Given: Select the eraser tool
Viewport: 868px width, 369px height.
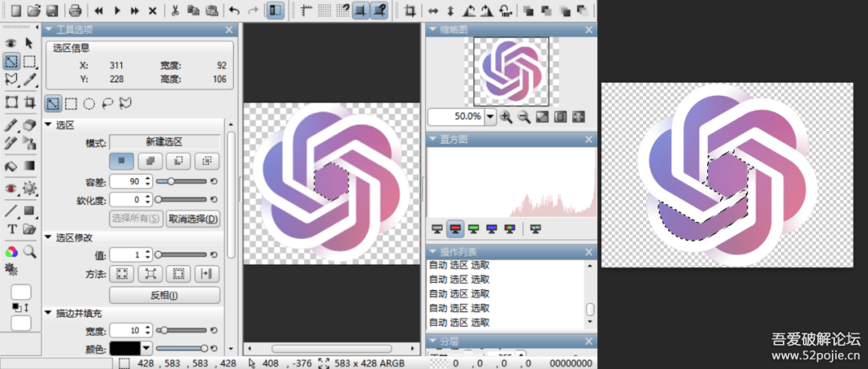Looking at the screenshot, I should click(30, 125).
